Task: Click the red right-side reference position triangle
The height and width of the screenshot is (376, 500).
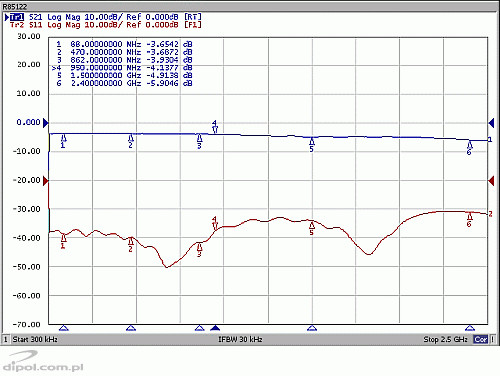Action: pyautogui.click(x=491, y=181)
